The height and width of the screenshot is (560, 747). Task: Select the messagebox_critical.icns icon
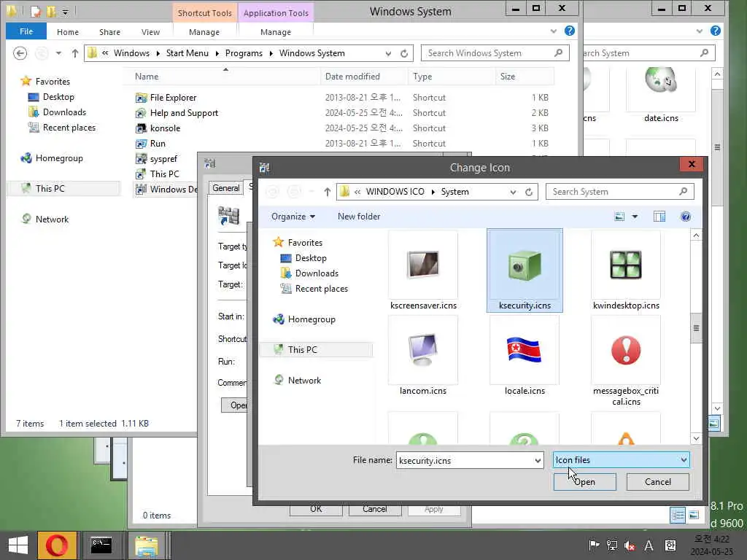tap(626, 361)
